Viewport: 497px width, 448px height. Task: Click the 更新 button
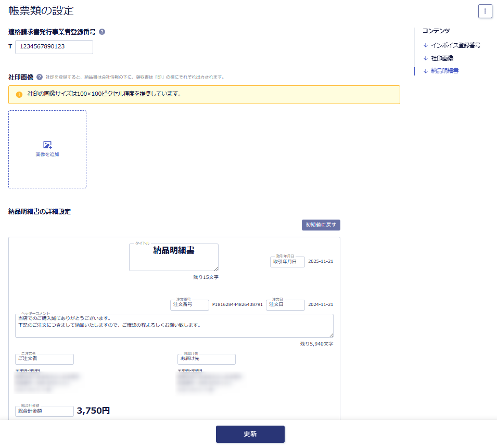click(x=250, y=434)
